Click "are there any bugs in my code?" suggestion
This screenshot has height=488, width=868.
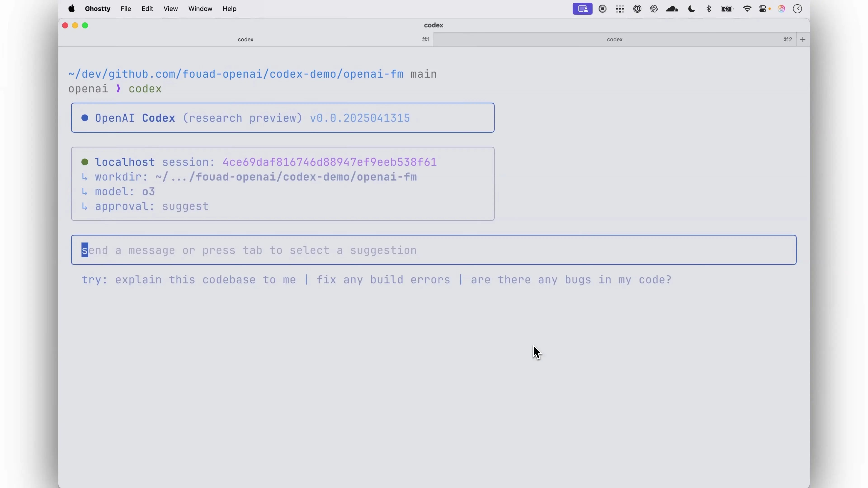(571, 280)
